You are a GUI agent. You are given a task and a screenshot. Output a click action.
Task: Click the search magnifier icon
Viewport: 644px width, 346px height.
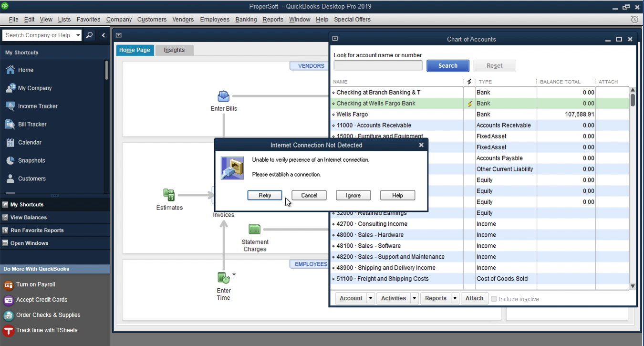tap(89, 35)
